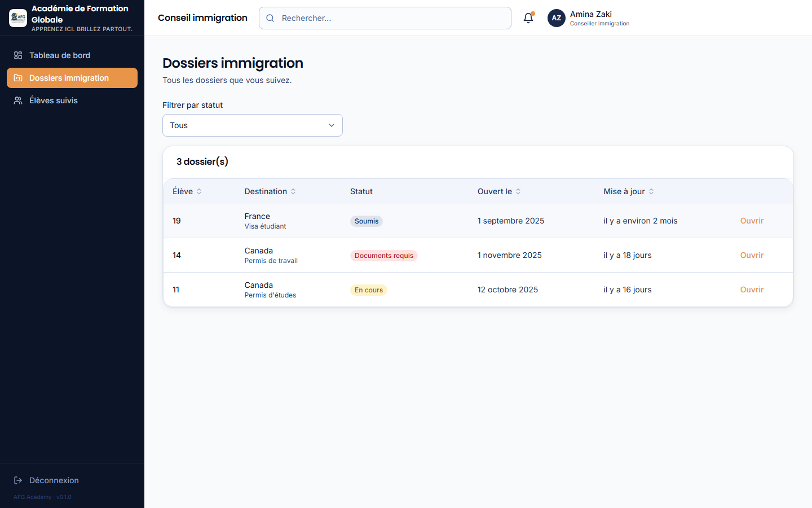Click the Tableau de bord grid icon

pos(18,55)
